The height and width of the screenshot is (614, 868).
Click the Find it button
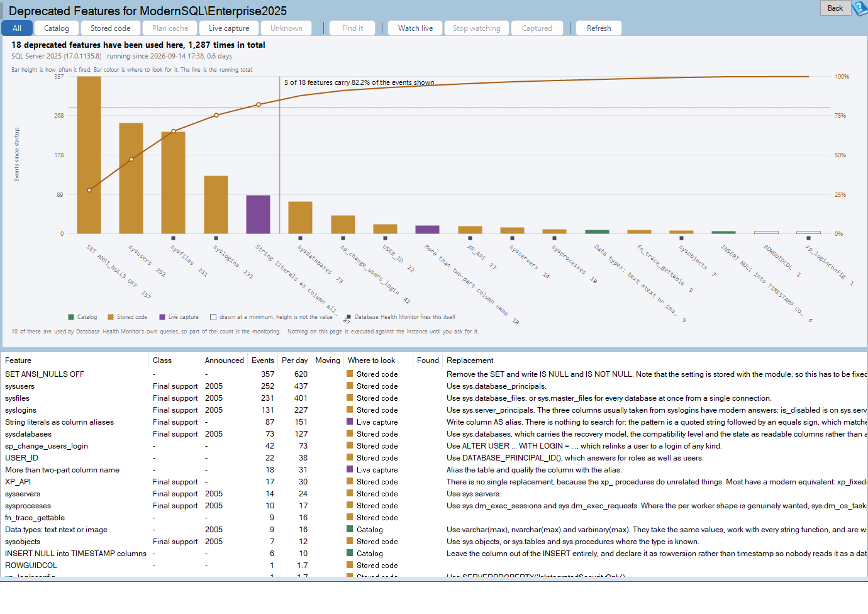click(352, 28)
